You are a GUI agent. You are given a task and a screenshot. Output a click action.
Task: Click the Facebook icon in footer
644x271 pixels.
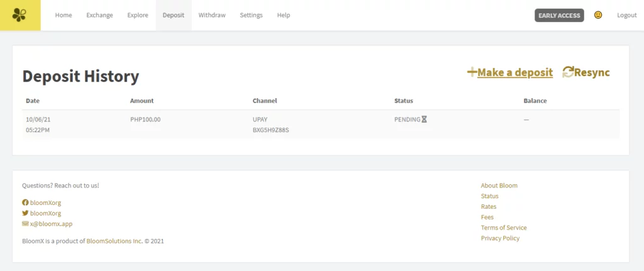[x=25, y=202]
